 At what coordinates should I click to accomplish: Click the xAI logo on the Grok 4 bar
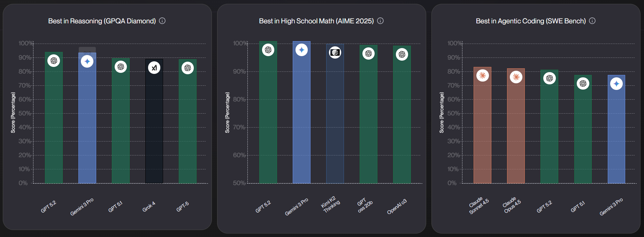pos(154,68)
